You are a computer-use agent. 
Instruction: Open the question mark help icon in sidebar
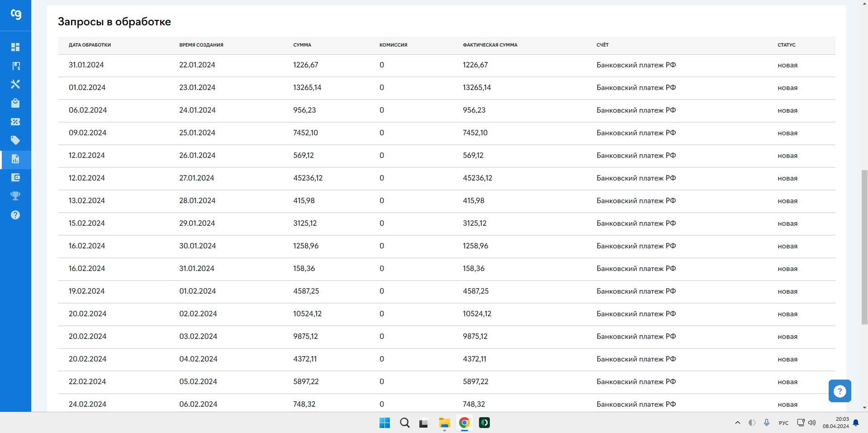click(15, 215)
